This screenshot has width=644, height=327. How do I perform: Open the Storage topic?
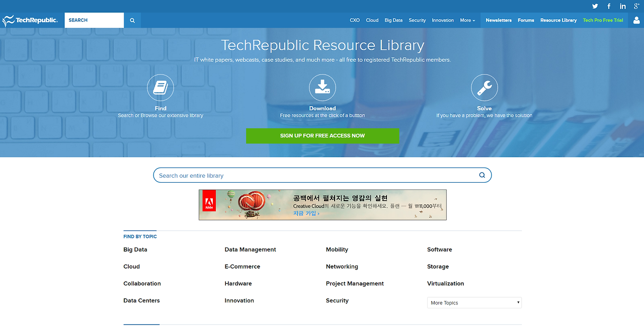coord(438,267)
